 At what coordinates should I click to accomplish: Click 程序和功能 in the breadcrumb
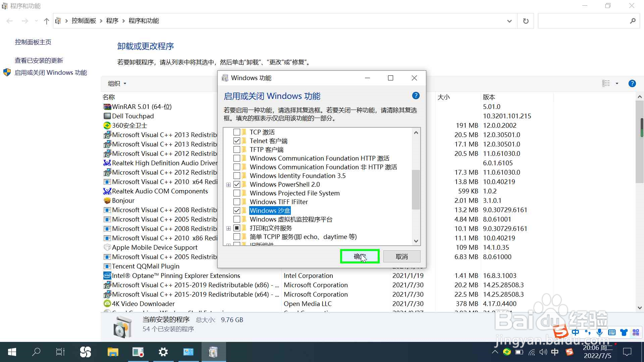[144, 21]
